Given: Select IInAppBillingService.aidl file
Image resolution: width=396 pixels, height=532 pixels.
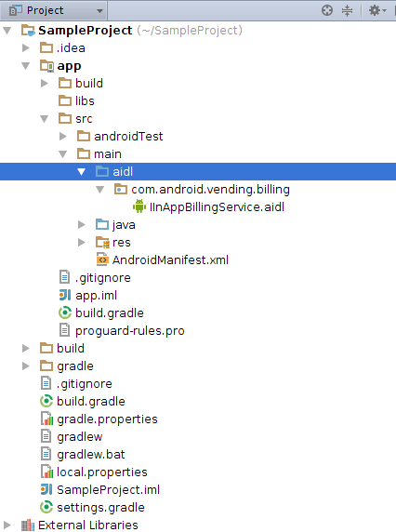Looking at the screenshot, I should [217, 207].
